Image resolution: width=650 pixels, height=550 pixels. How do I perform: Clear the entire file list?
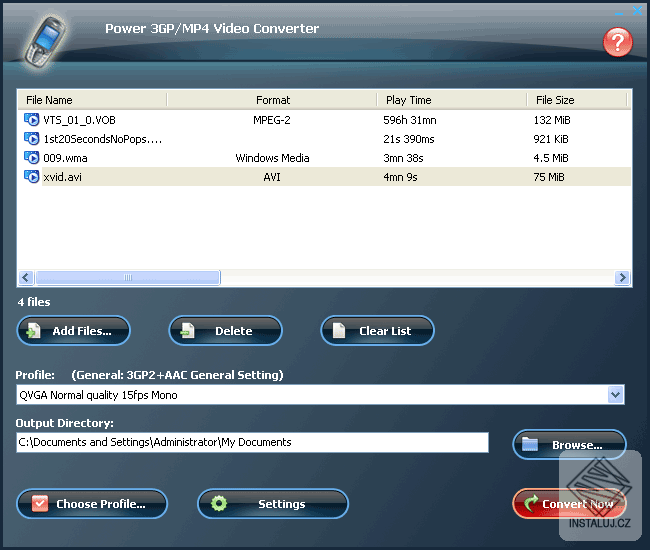click(377, 331)
